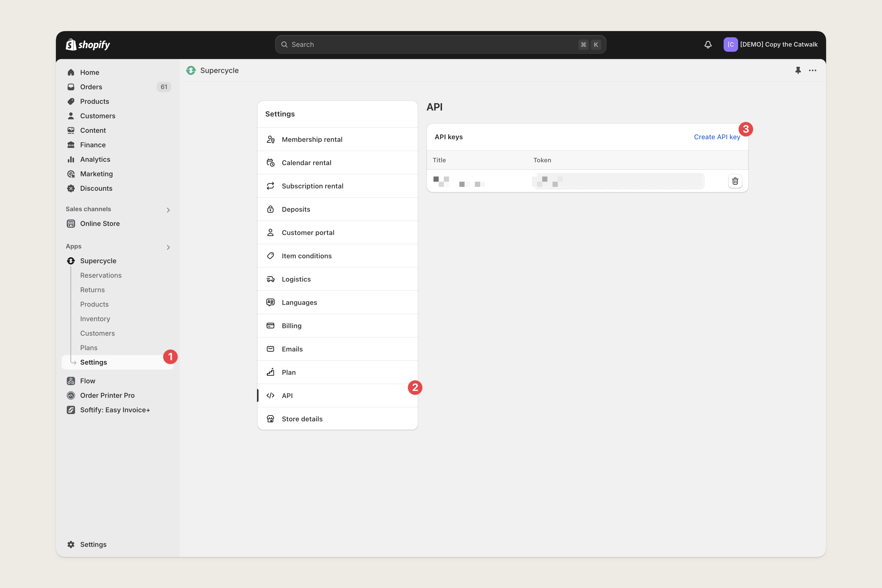Select Membership rental settings
The height and width of the screenshot is (588, 882).
312,139
